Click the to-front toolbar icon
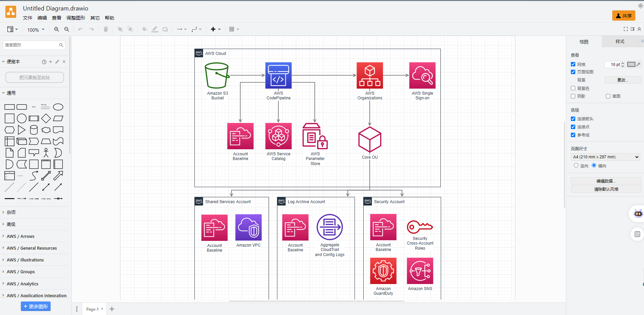The width and height of the screenshot is (644, 315). click(x=120, y=29)
